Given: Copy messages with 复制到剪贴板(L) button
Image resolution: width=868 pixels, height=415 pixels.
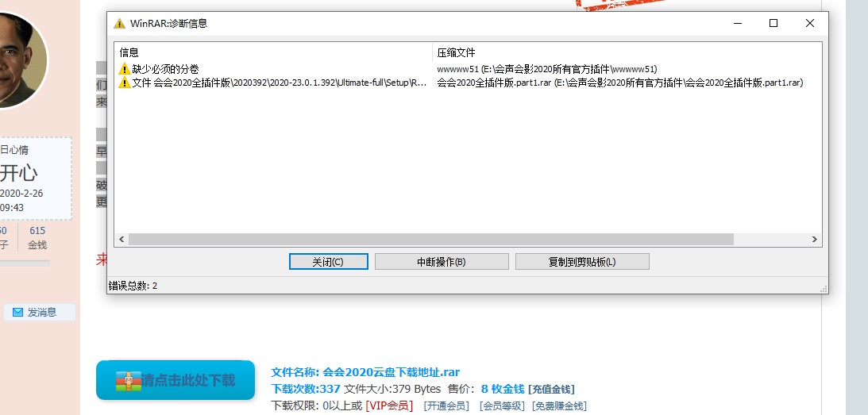Looking at the screenshot, I should pos(582,262).
